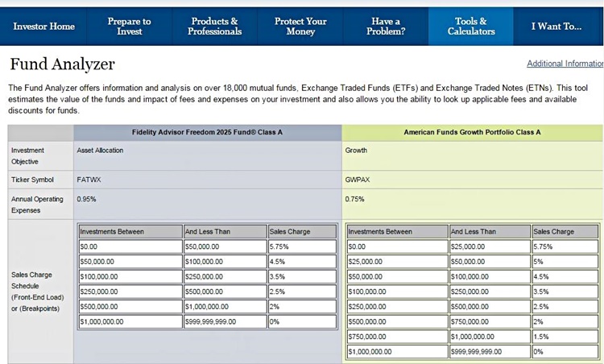Select American Funds' $750,000.00 And Less Than cell

click(x=490, y=321)
